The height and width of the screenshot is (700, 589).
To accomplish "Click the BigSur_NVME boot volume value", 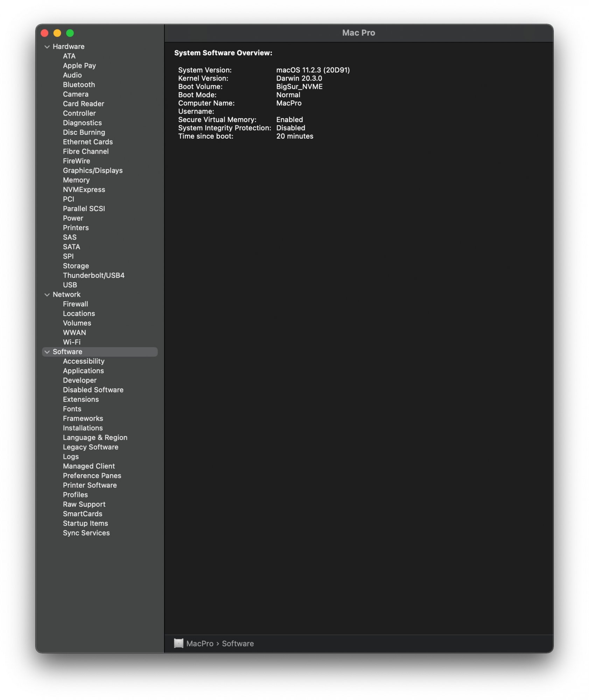I will (x=299, y=86).
